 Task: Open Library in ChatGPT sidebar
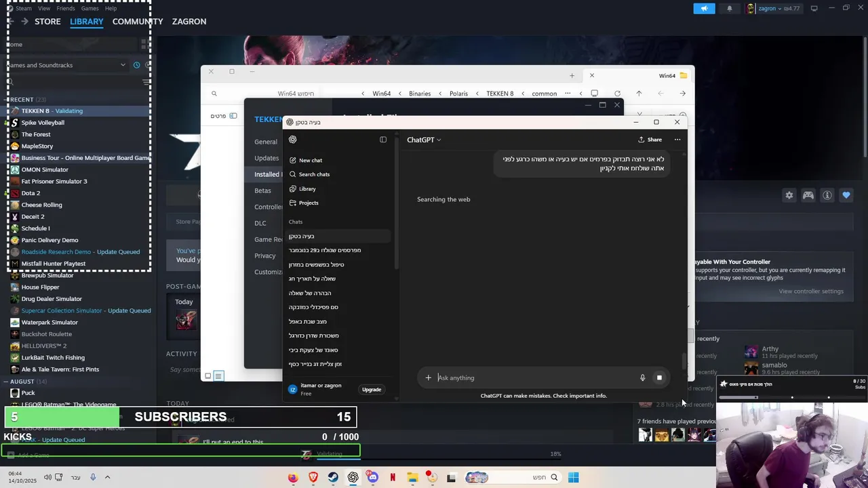point(302,188)
